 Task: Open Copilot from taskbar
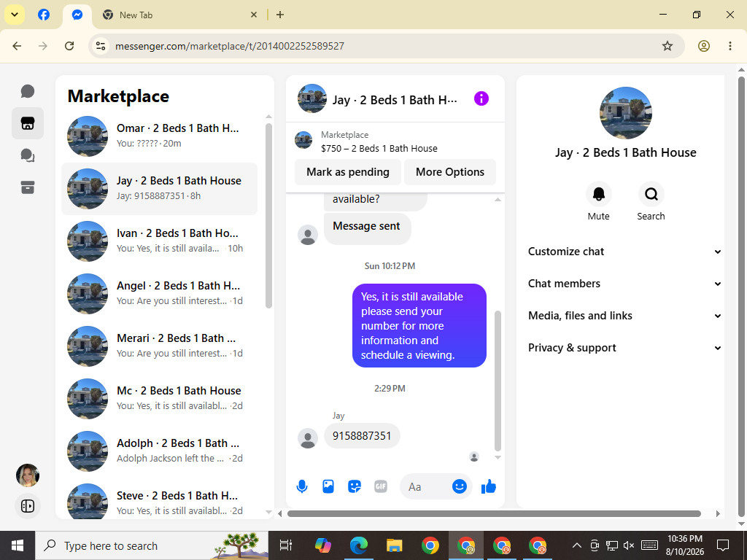[x=323, y=545]
